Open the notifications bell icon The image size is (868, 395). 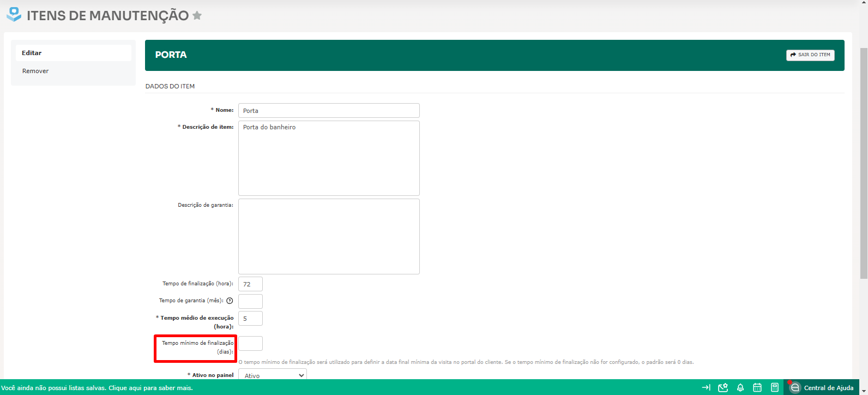point(740,387)
